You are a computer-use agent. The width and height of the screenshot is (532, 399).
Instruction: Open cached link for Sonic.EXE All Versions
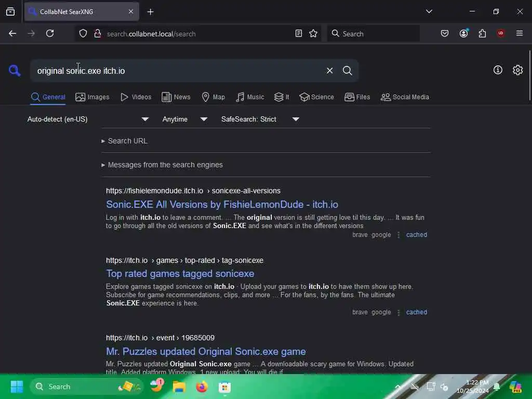pos(416,235)
